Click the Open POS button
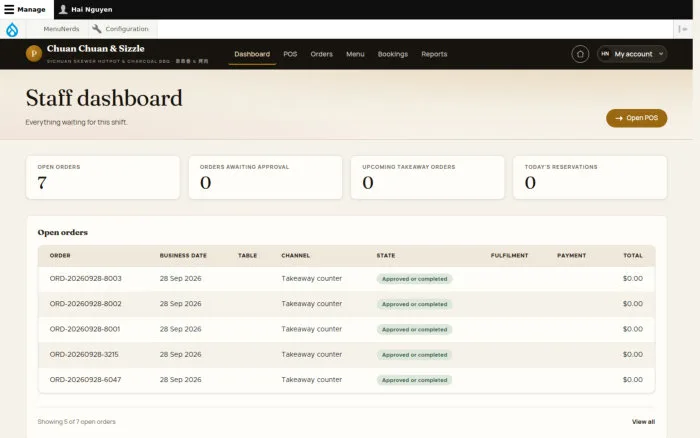This screenshot has height=438, width=700. (x=637, y=118)
